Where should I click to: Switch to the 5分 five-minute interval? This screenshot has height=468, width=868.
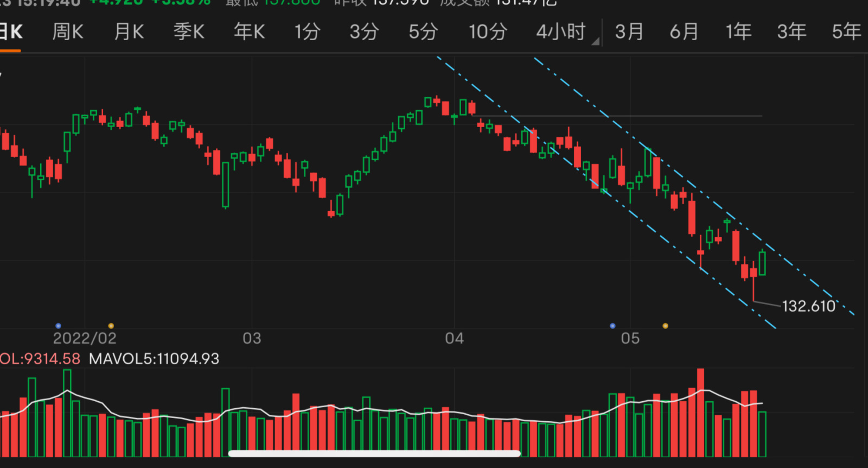[423, 31]
